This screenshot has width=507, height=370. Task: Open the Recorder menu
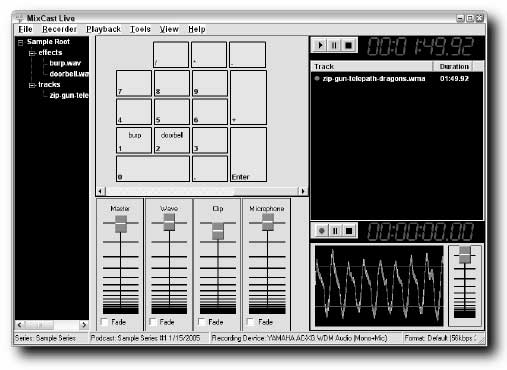[59, 29]
